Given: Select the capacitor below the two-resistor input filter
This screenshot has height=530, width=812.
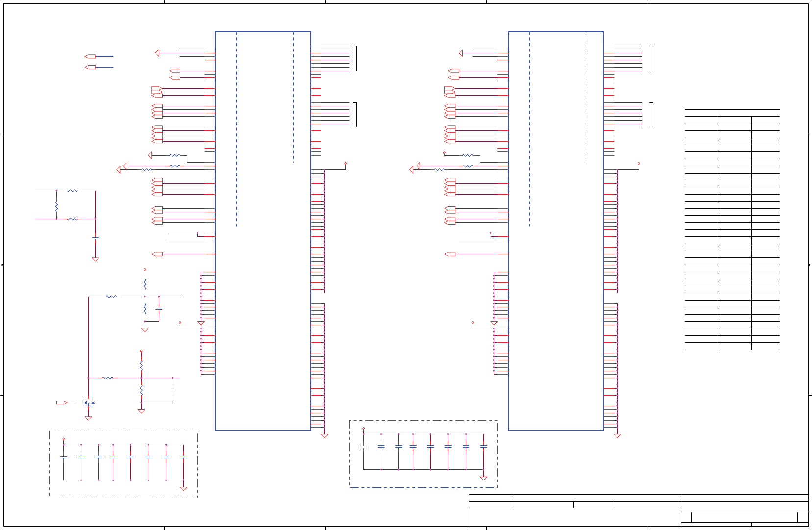Looking at the screenshot, I should coord(95,238).
